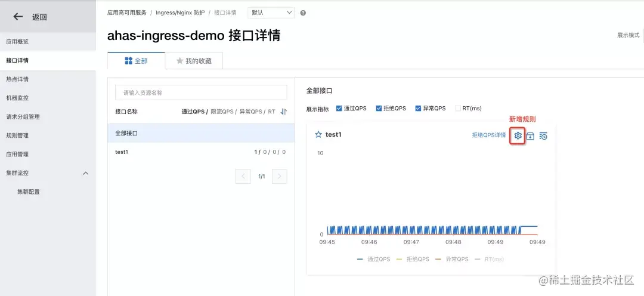Uncheck the 通过QPS checkbox

(x=339, y=109)
